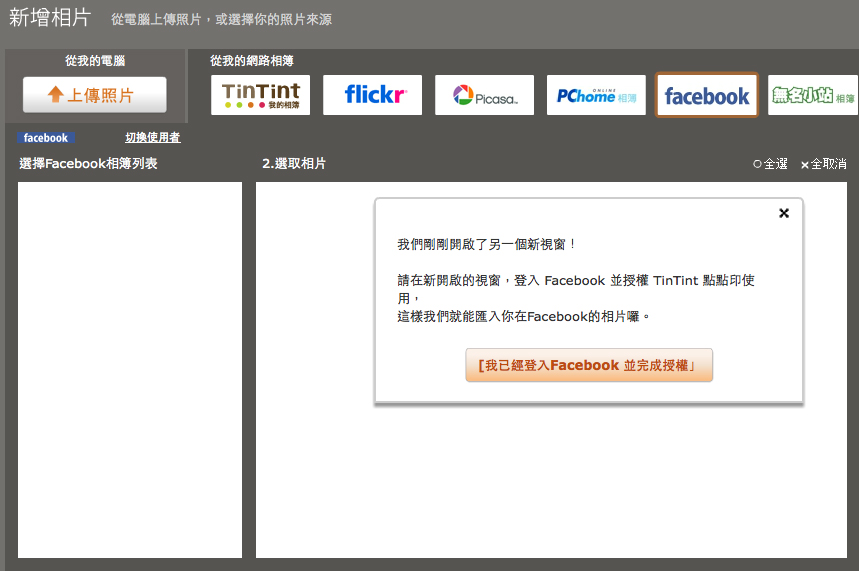The height and width of the screenshot is (571, 859).
Task: Click the 從我的網路相簿 label
Action: [251, 61]
